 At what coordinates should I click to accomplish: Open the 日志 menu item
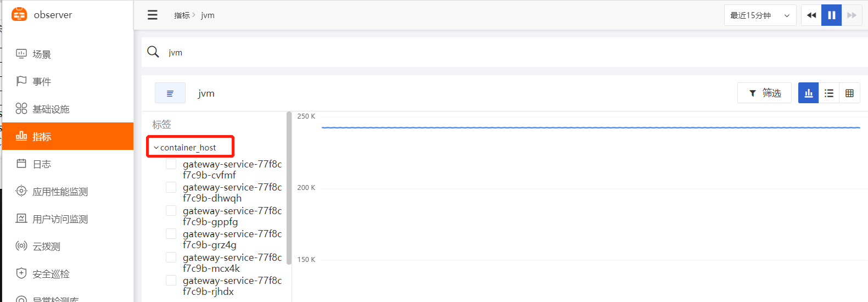click(42, 164)
